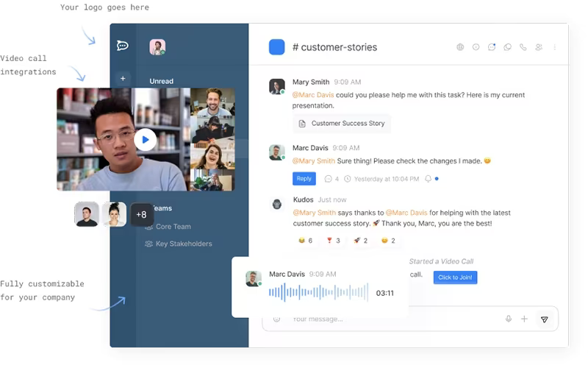Click Mary Smith's avatar in the chat
The width and height of the screenshot is (588, 368).
(x=277, y=86)
